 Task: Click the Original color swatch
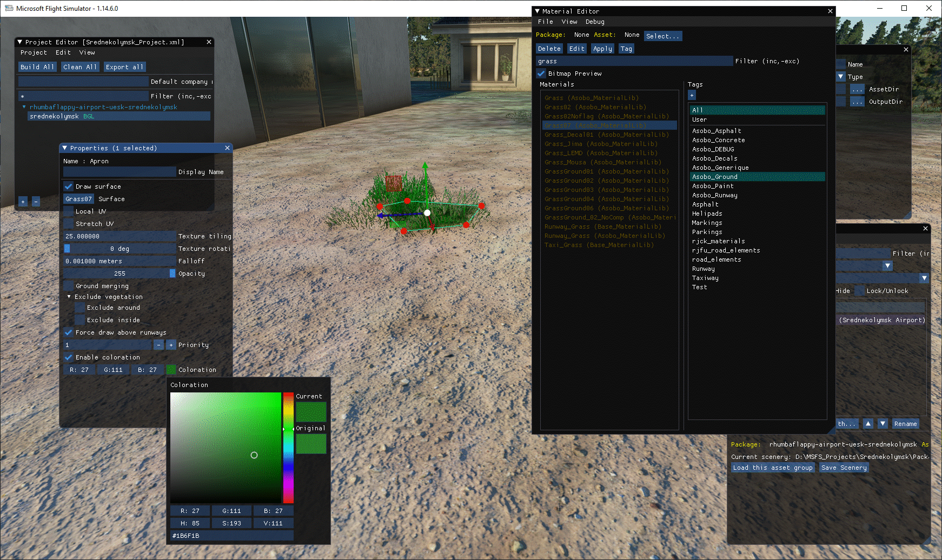[311, 444]
